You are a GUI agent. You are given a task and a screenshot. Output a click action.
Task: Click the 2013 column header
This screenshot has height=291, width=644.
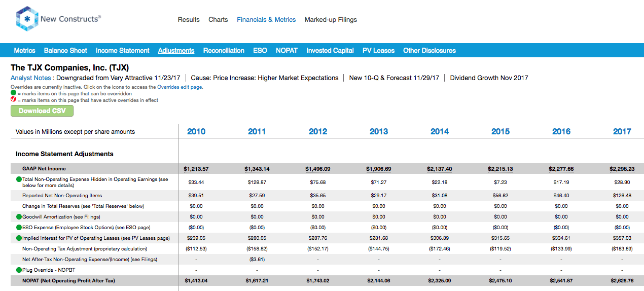coord(379,131)
